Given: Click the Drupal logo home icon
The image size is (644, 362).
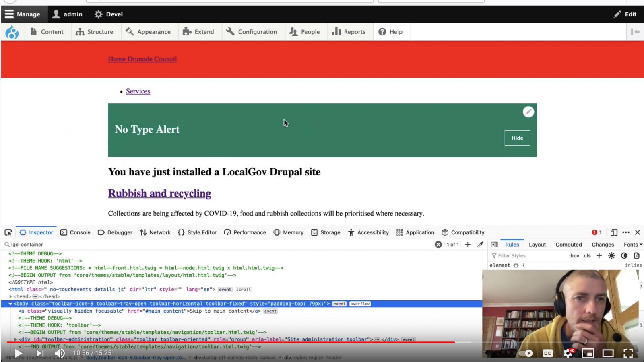Looking at the screenshot, I should 12,32.
